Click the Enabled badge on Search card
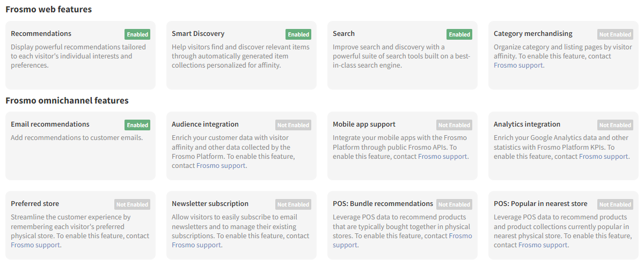 [x=459, y=34]
